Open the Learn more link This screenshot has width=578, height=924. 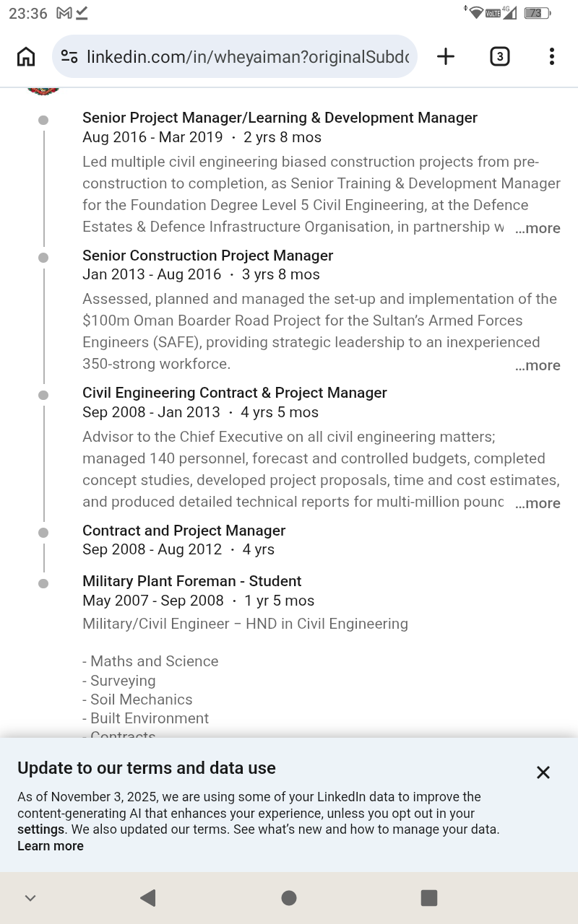click(51, 846)
